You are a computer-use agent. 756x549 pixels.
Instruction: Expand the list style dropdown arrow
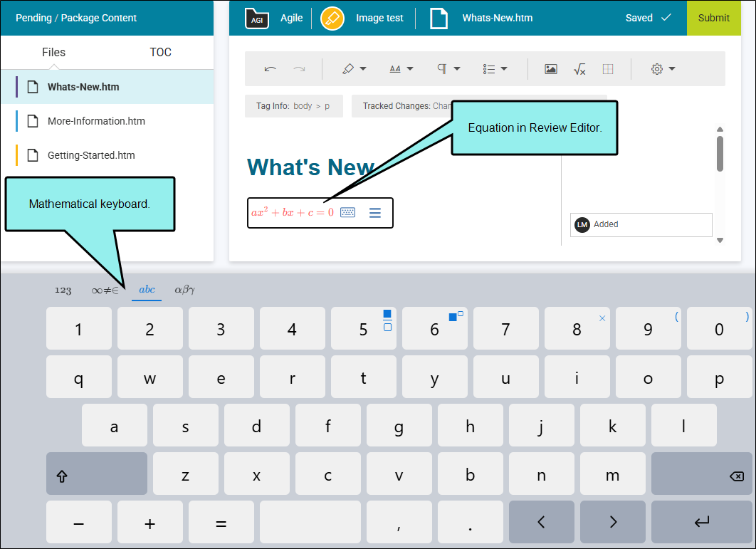(504, 69)
